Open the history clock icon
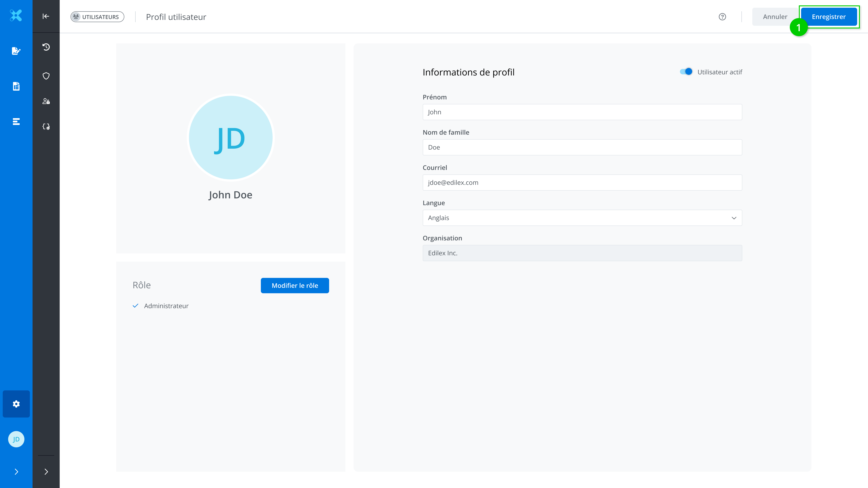 point(46,47)
